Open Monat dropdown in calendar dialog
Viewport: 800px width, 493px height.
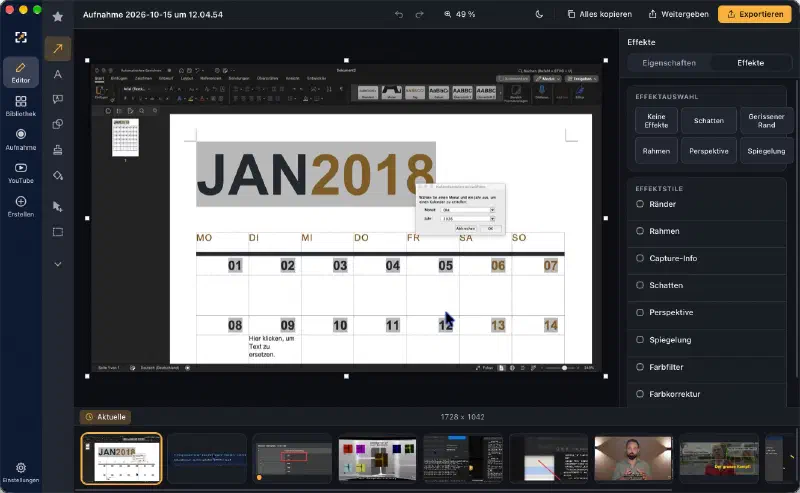click(492, 210)
